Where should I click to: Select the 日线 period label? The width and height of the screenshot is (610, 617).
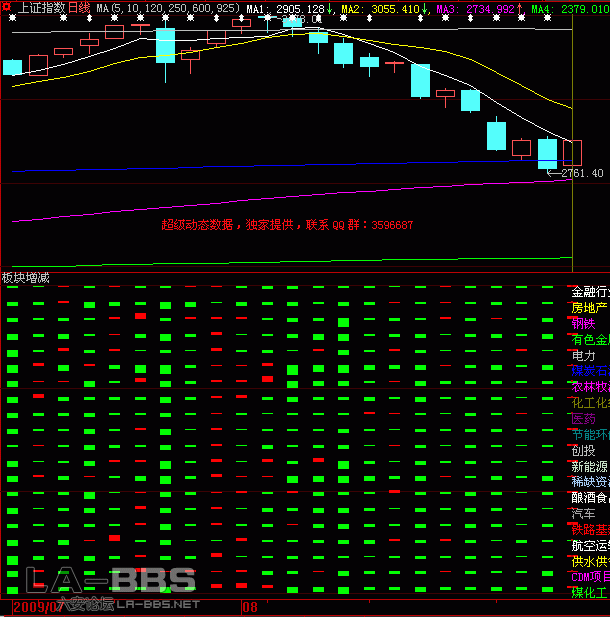click(79, 8)
